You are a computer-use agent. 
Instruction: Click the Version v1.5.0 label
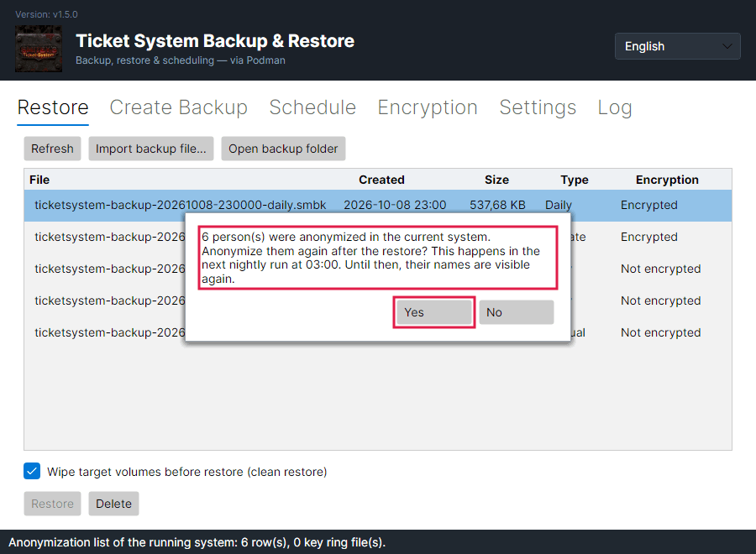pyautogui.click(x=46, y=14)
